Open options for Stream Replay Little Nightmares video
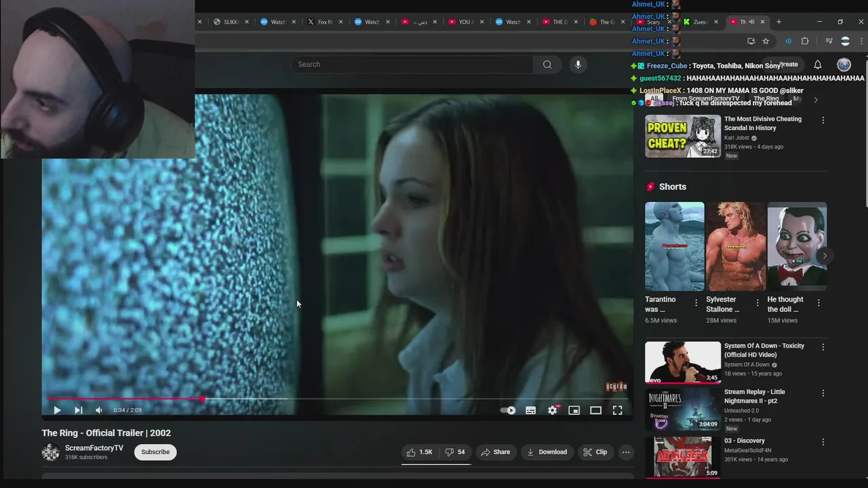This screenshot has height=488, width=868. click(x=823, y=393)
